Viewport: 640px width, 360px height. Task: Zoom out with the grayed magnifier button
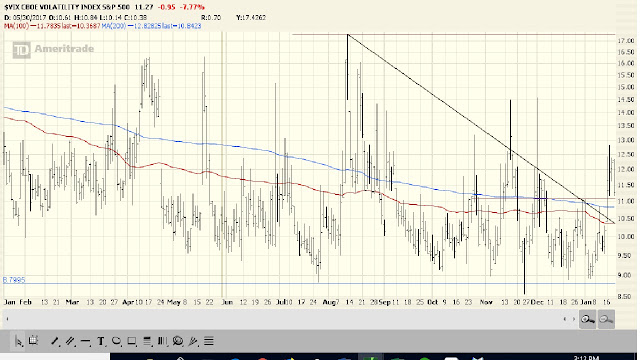coord(606,319)
